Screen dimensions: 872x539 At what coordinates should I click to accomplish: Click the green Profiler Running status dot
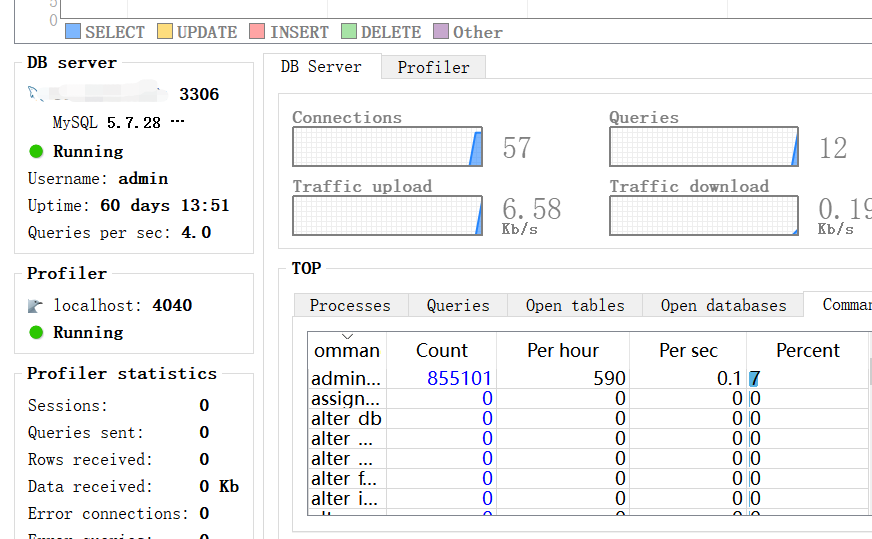coord(36,333)
